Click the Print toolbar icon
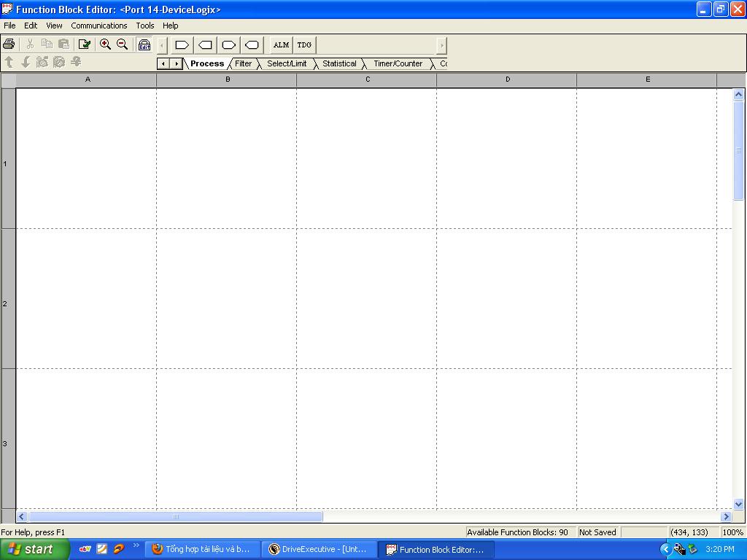Viewport: 747px width, 560px height. point(9,44)
